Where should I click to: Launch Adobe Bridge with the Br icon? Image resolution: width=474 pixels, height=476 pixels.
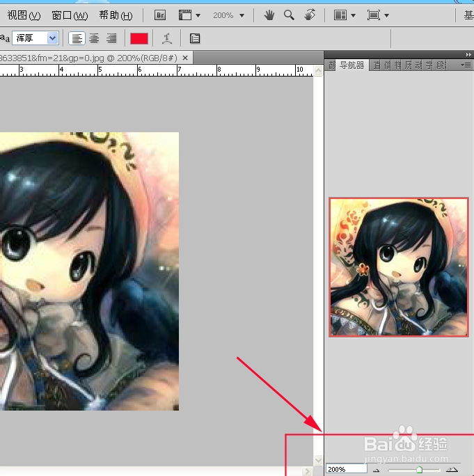(x=160, y=15)
